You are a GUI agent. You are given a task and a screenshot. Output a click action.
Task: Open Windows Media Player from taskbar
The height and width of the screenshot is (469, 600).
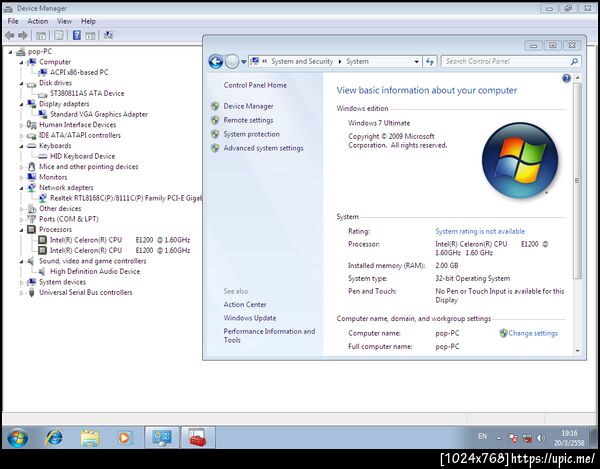point(125,437)
